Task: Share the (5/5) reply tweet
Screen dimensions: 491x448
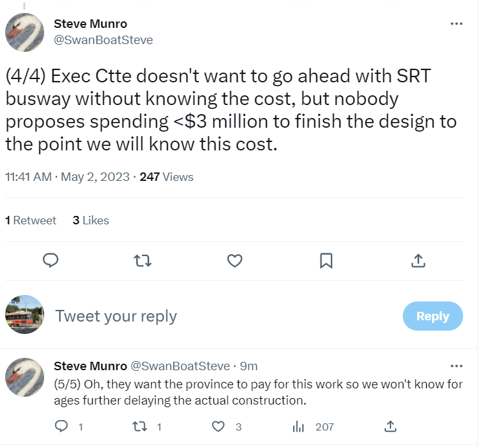Action: pos(390,426)
